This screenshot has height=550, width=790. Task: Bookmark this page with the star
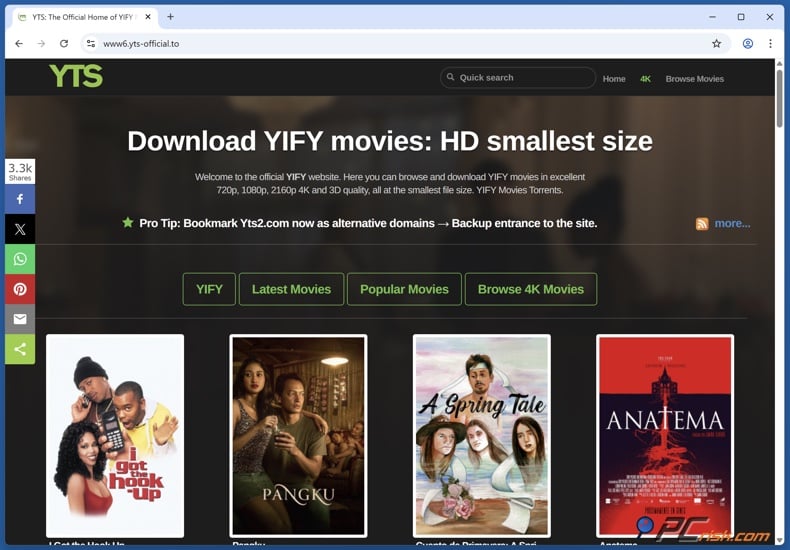(x=716, y=44)
